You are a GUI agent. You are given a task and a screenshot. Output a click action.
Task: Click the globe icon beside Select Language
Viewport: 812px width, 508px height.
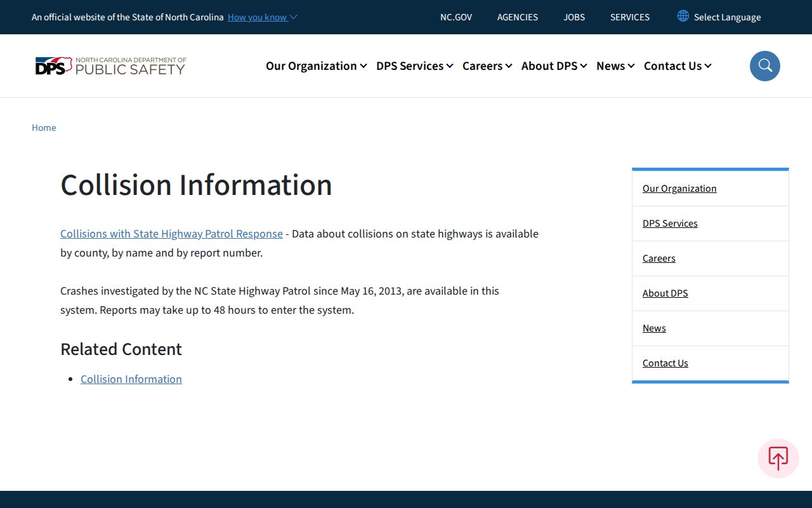tap(683, 16)
